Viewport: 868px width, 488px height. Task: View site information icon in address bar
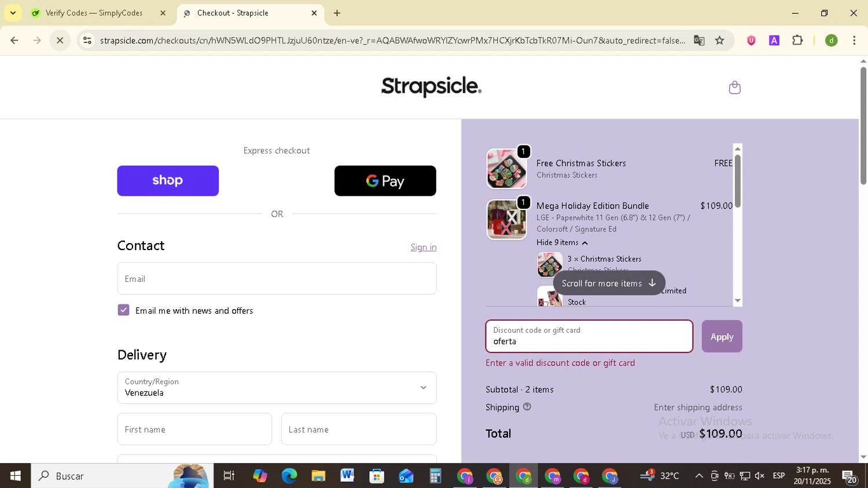coord(87,41)
